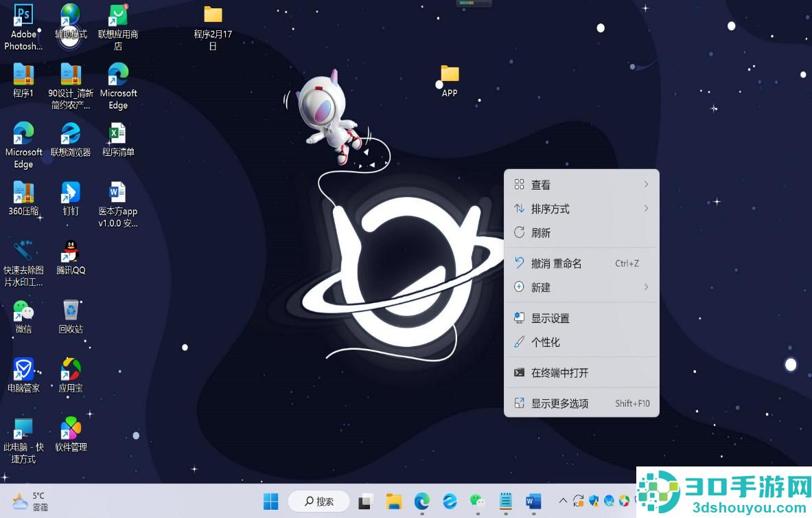
Task: Open File Explorer from the taskbar
Action: (393, 502)
